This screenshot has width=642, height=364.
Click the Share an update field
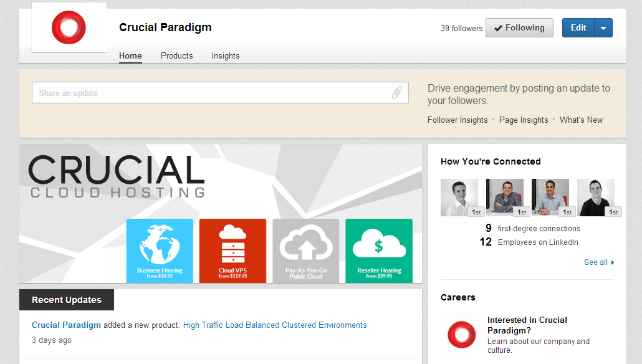220,92
